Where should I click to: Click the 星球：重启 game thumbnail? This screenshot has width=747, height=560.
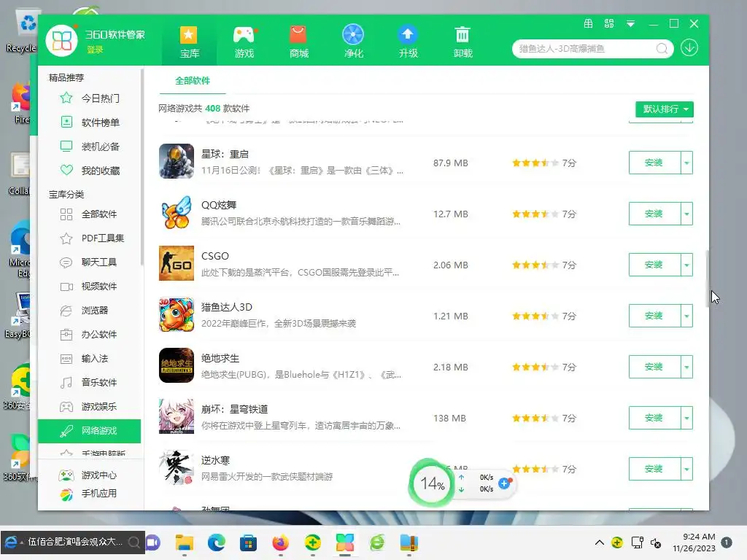point(177,161)
